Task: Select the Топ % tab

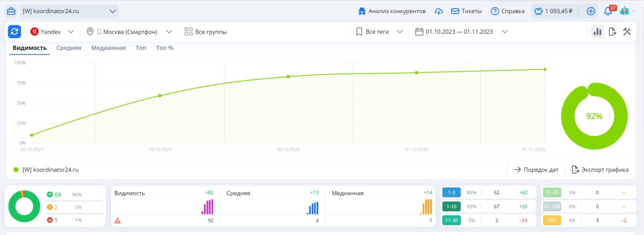Action: point(165,48)
